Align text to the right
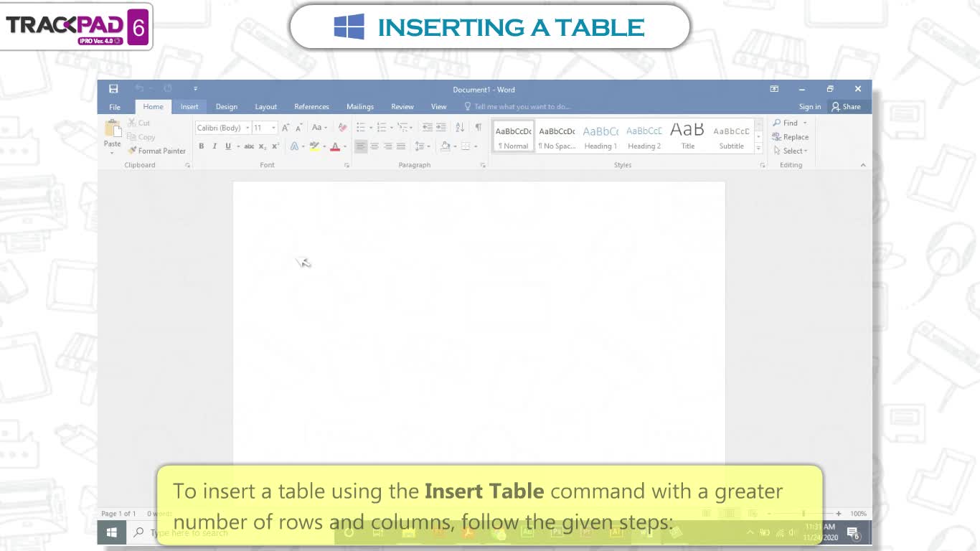 pyautogui.click(x=387, y=146)
